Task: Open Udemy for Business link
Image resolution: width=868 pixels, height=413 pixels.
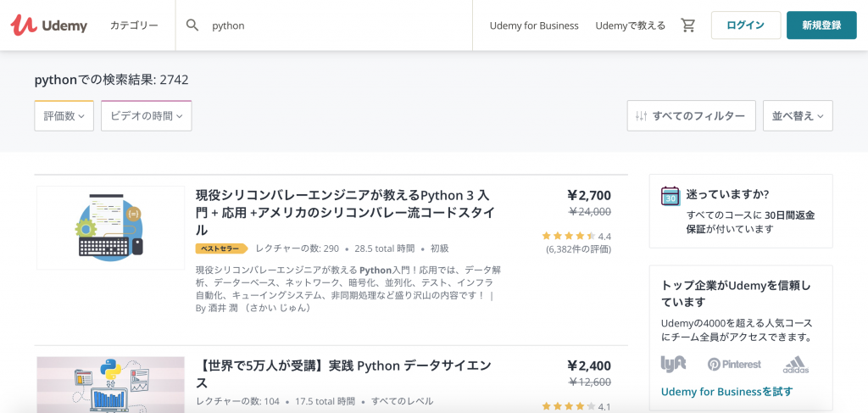Action: 534,25
